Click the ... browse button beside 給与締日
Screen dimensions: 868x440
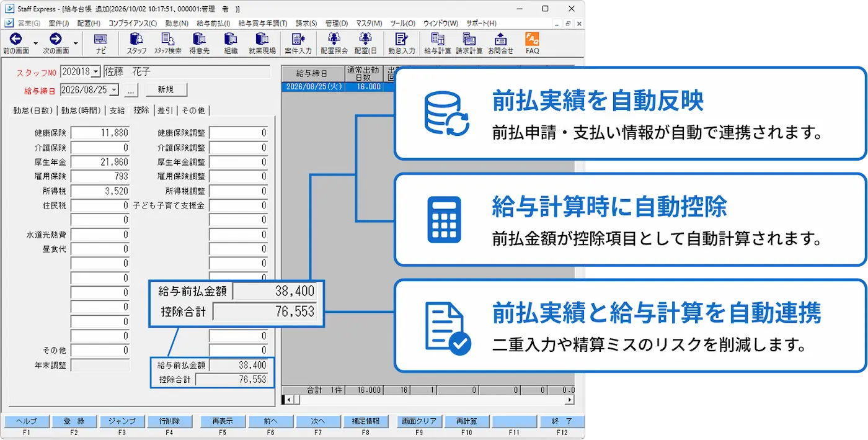pos(131,90)
